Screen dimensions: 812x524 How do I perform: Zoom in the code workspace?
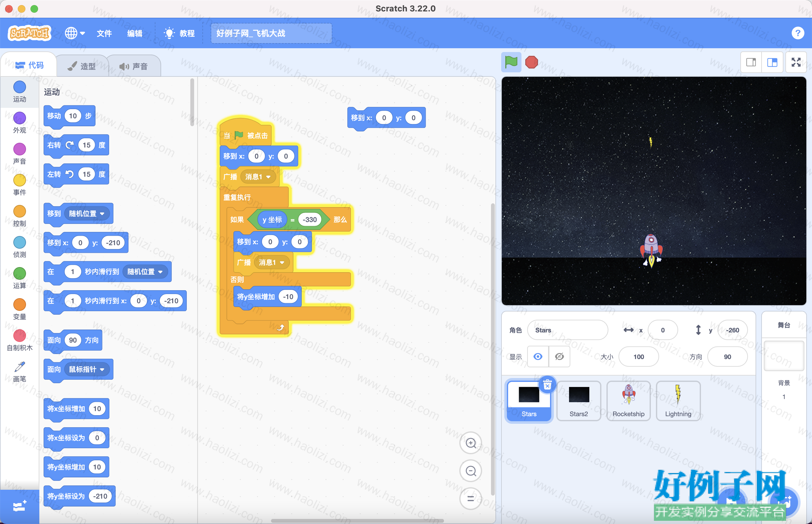[471, 443]
